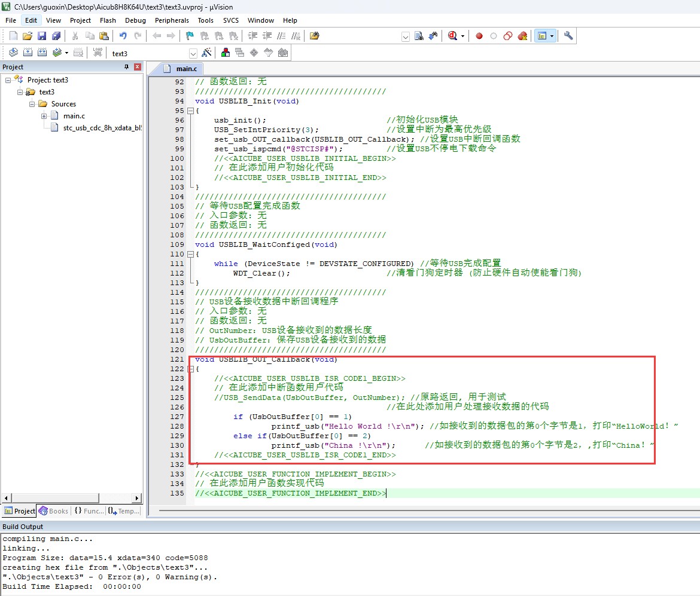Open the Flash menu

click(108, 20)
